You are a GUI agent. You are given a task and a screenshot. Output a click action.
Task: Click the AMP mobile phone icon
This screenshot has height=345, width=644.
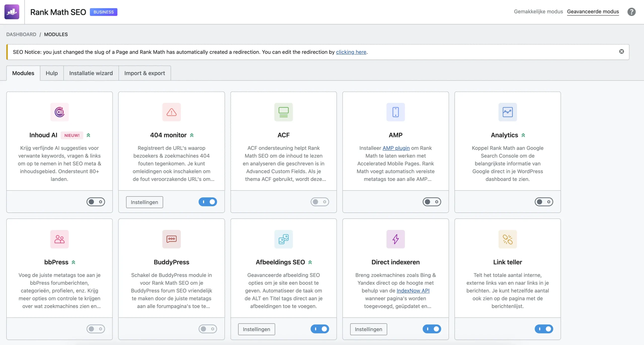pyautogui.click(x=396, y=112)
